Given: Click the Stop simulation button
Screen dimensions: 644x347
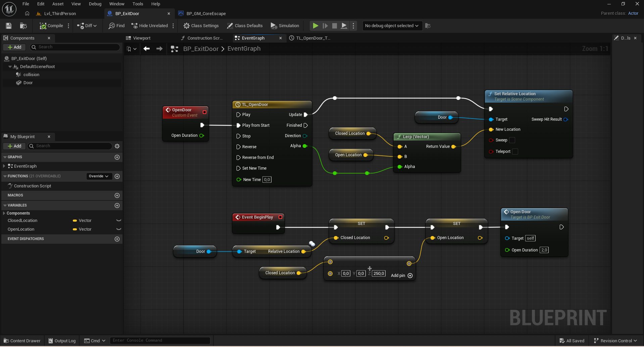Looking at the screenshot, I should tap(335, 26).
